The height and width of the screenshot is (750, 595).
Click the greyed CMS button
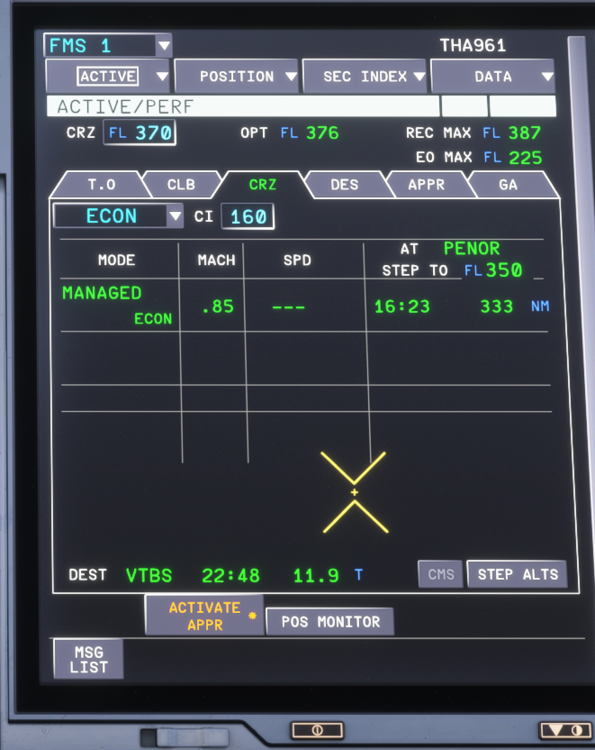pyautogui.click(x=441, y=574)
